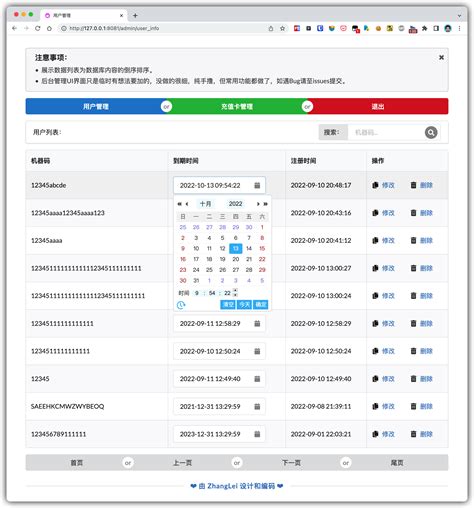
Task: Open the browser home page icon
Action: (49, 28)
